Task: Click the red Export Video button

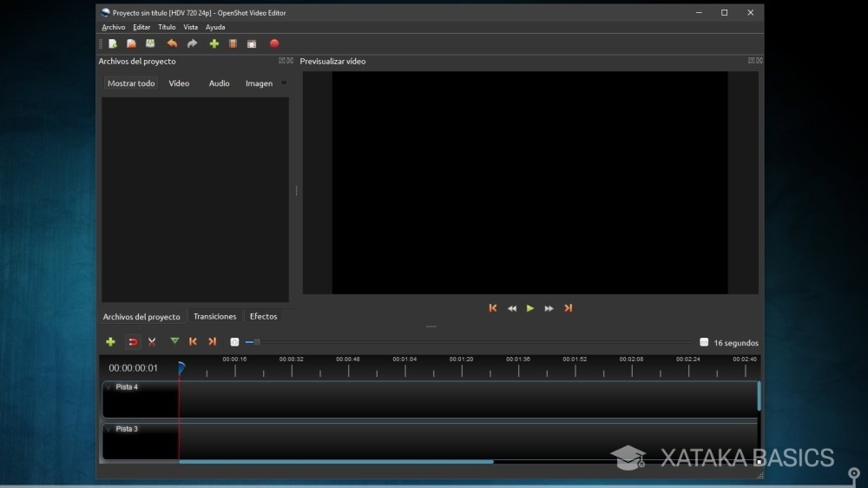Action: pos(274,43)
